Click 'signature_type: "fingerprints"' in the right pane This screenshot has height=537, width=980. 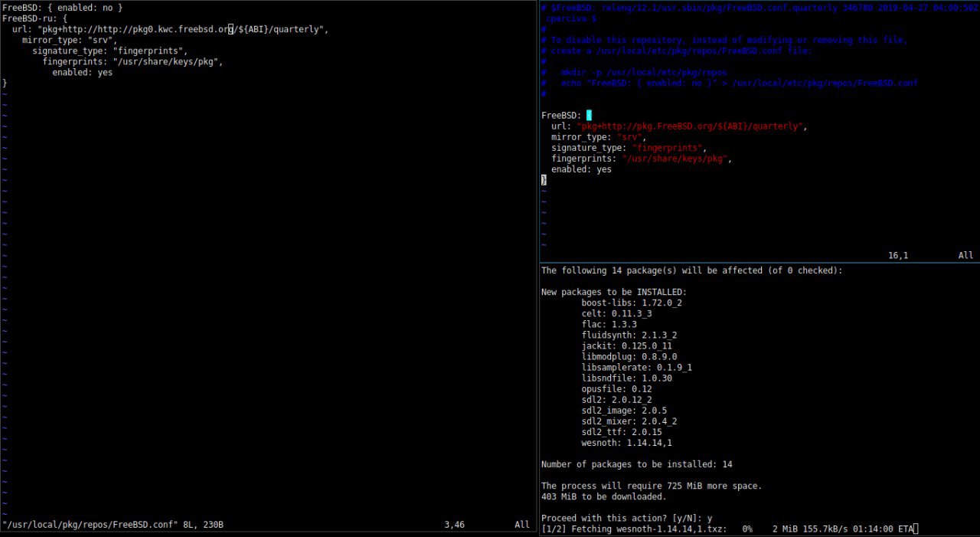[x=629, y=147]
